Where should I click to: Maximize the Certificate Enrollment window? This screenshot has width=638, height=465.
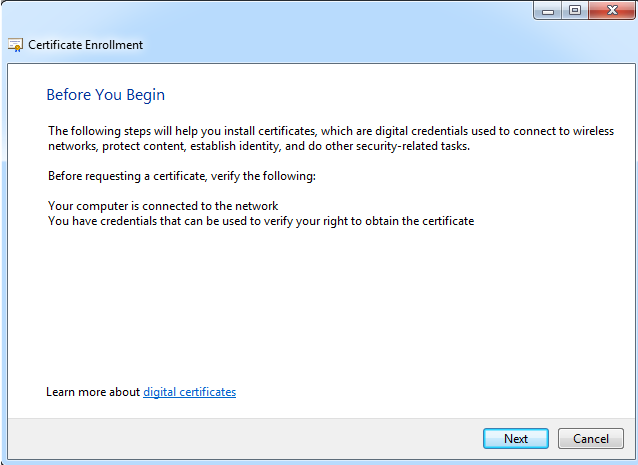[574, 11]
